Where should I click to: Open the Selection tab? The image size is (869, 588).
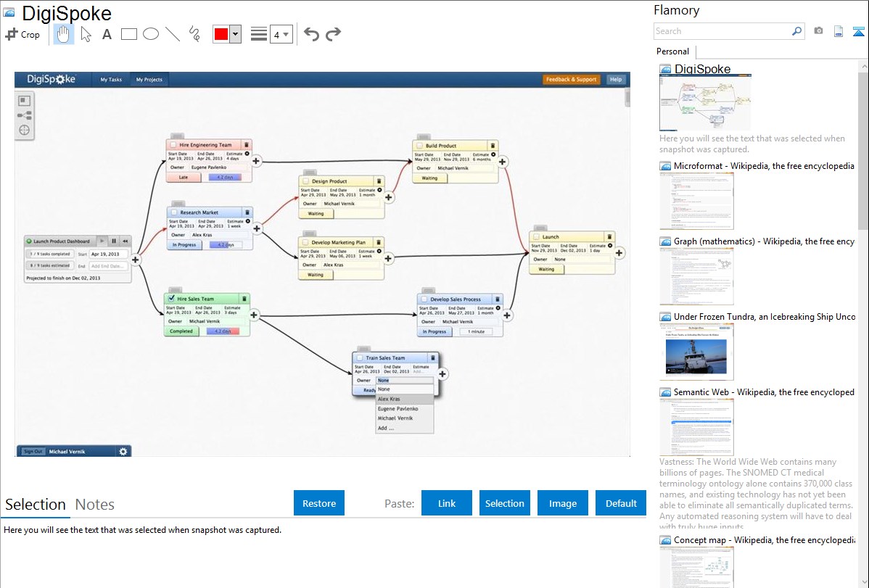click(x=36, y=505)
